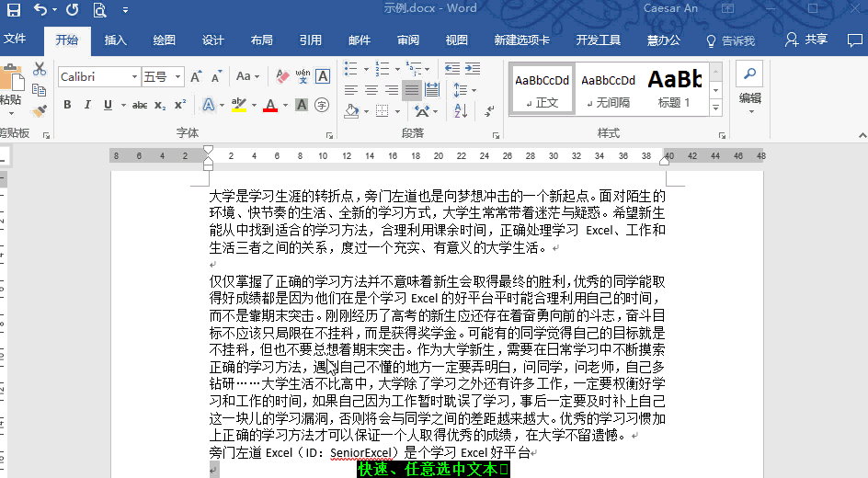Align the text right
Viewport: 868px width, 478px height.
click(392, 90)
